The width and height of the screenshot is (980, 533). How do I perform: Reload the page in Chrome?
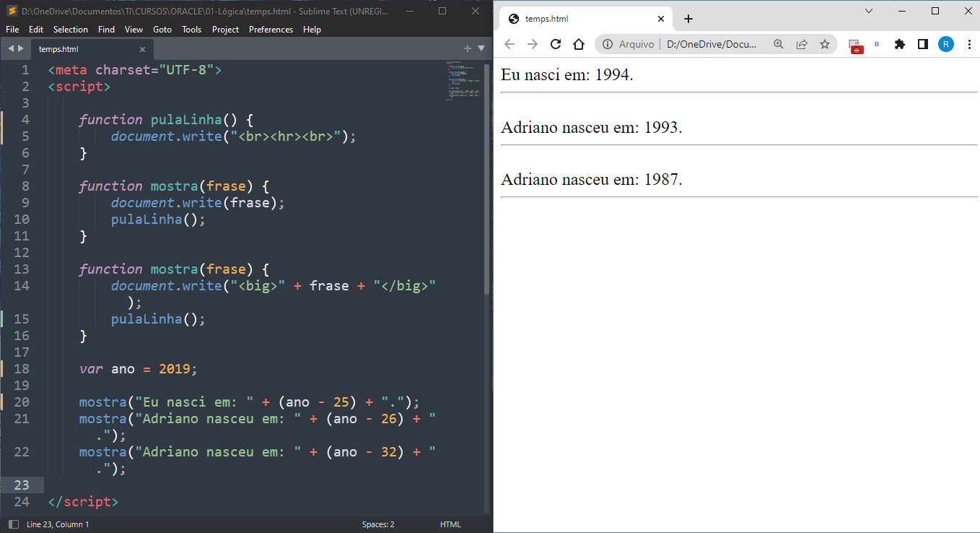tap(556, 44)
